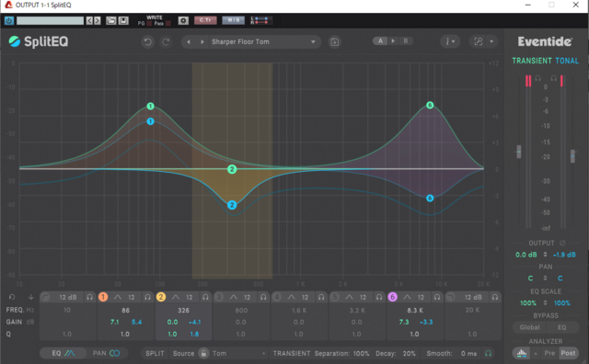The height and width of the screenshot is (364, 589).
Task: Click the analyzer spectrum icon
Action: tap(522, 353)
